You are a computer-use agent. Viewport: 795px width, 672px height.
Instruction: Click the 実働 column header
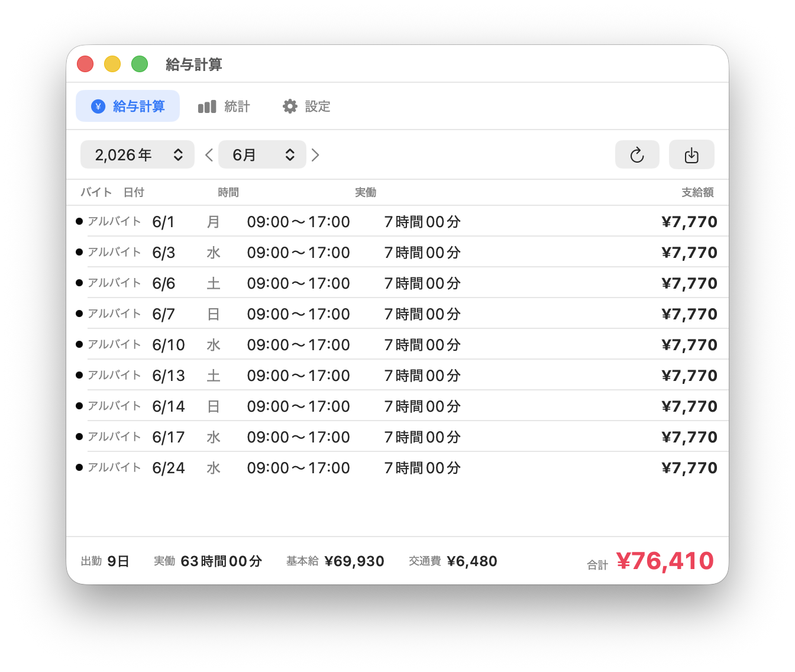pos(366,192)
